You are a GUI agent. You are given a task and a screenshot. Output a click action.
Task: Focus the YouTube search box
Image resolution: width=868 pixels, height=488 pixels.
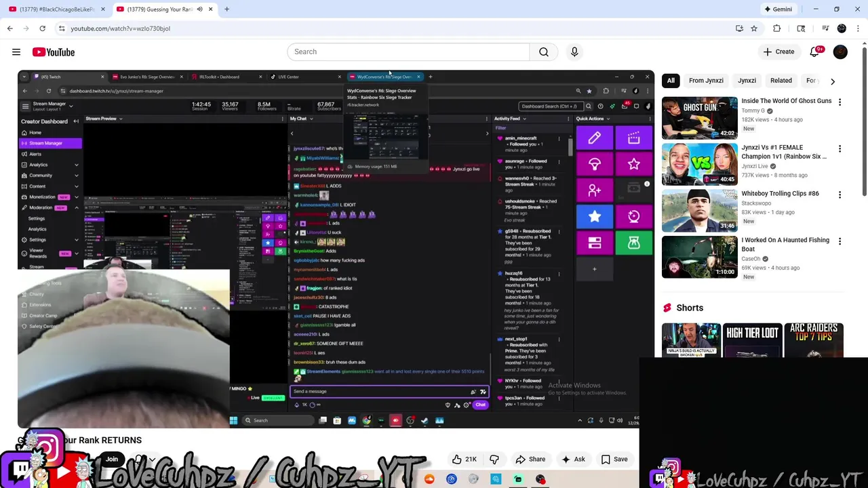tap(408, 52)
